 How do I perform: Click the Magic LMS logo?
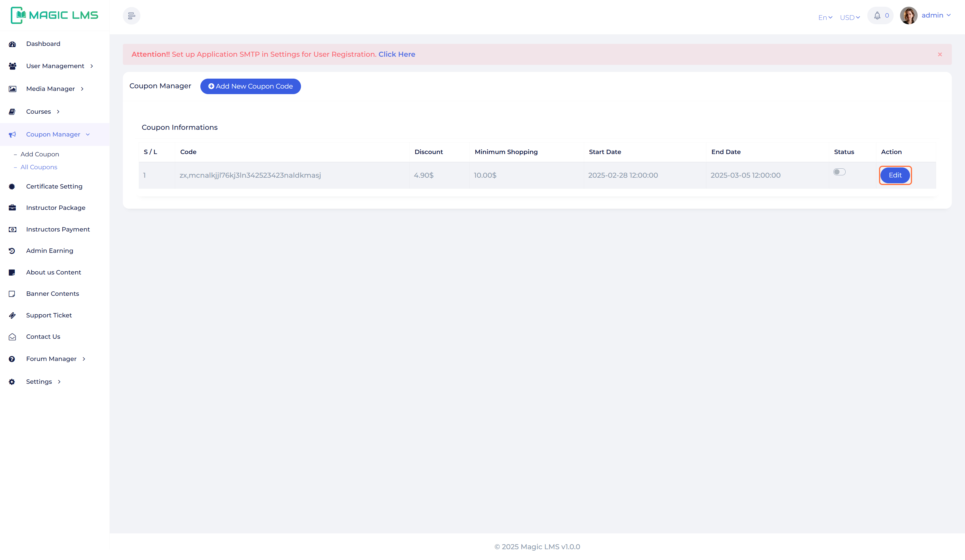54,15
